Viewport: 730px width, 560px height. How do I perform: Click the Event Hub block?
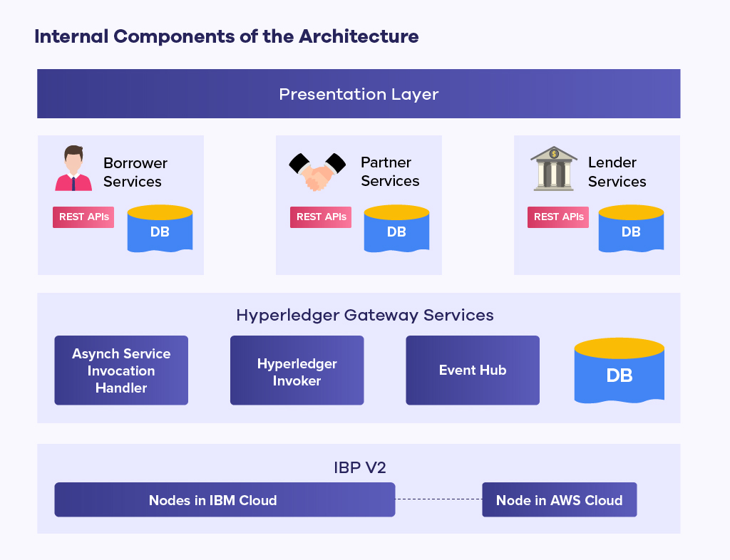473,370
